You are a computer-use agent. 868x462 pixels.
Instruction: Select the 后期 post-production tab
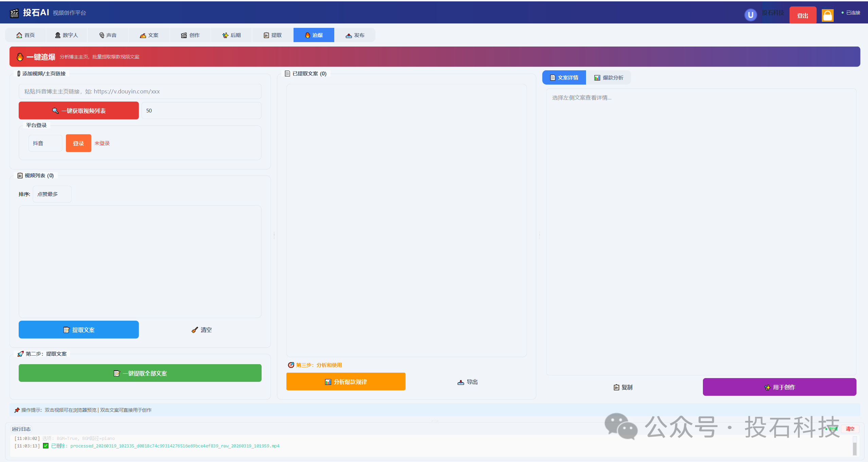pos(231,35)
